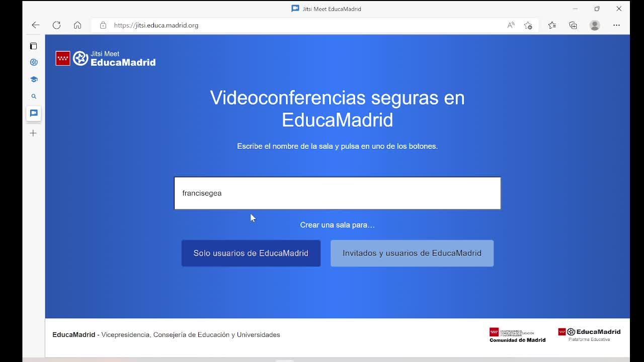Open a new tab with the plus icon
644x362 pixels.
tap(33, 133)
